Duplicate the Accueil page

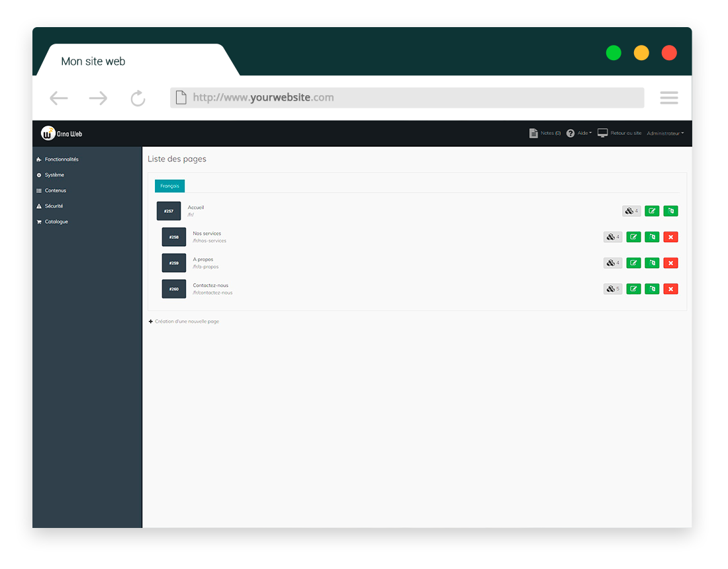pos(670,210)
